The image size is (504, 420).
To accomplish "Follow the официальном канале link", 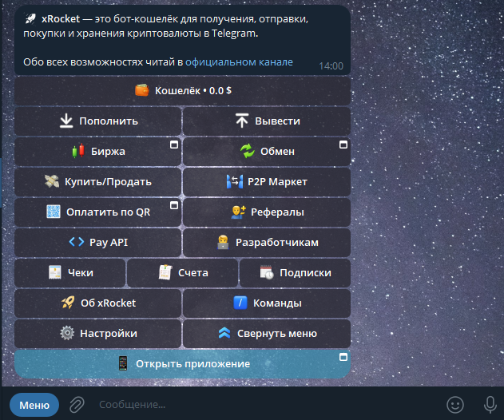I will coord(239,61).
